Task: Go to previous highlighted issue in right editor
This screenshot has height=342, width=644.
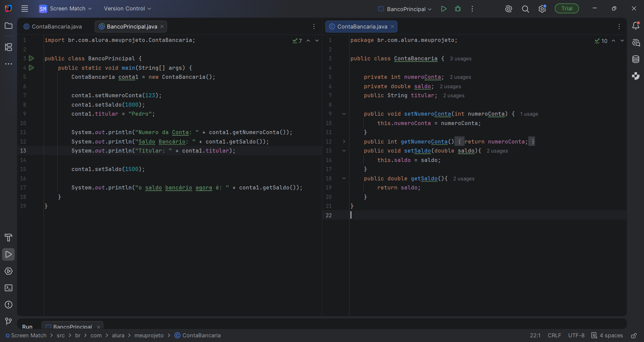Action: [x=613, y=41]
